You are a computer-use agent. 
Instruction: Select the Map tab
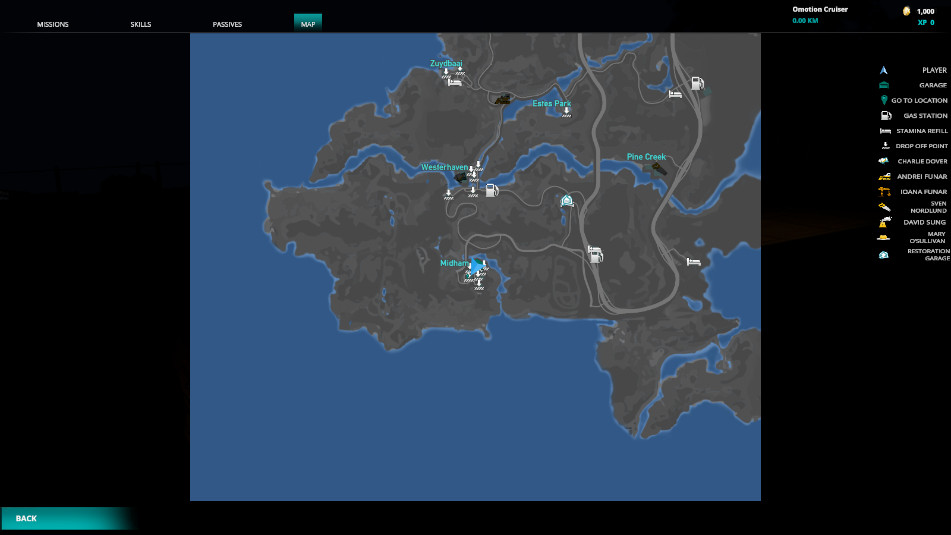click(307, 23)
